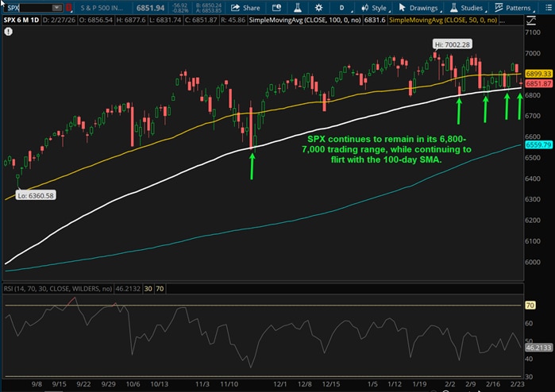555x392 pixels.
Task: Click the RSI 30 oversold value tag
Action: coord(148,289)
